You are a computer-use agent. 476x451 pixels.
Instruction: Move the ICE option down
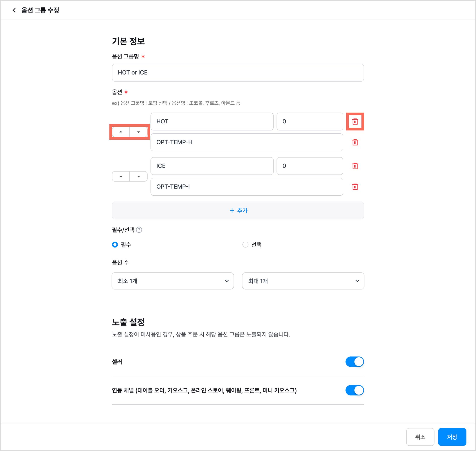139,176
